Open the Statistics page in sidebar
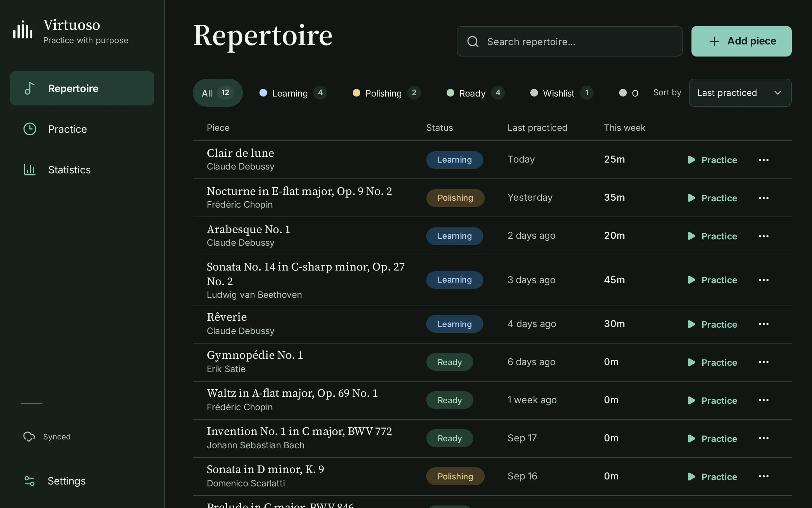Screen dimensions: 812x508 pyautogui.click(x=82, y=170)
